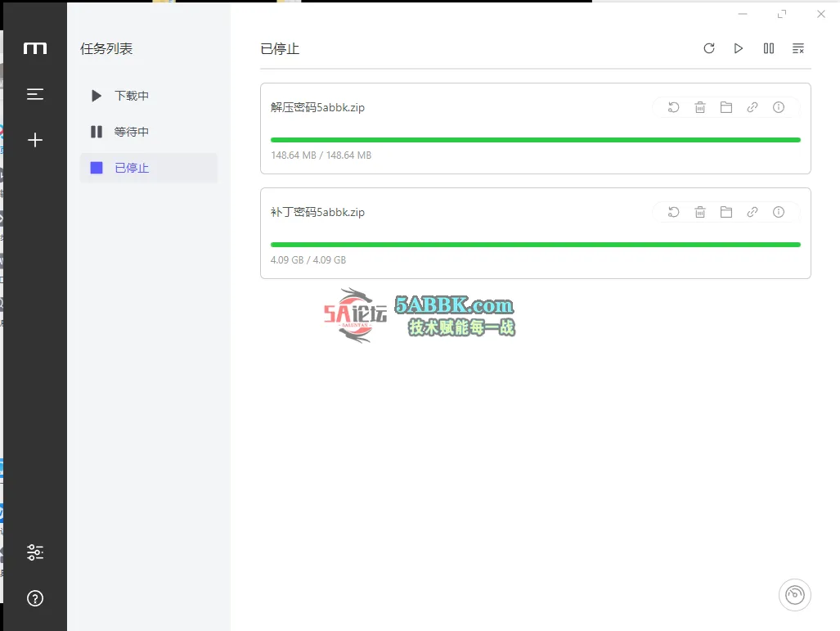
Task: Delete the 补丁密码5abbk.zip task
Action: point(700,212)
